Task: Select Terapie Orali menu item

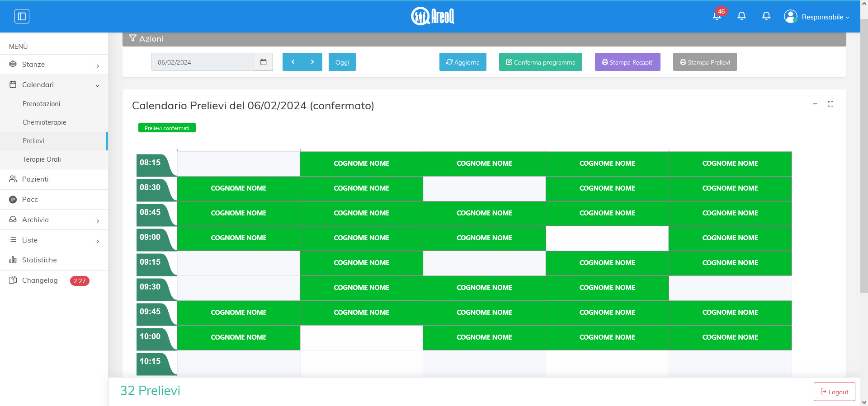Action: point(42,159)
